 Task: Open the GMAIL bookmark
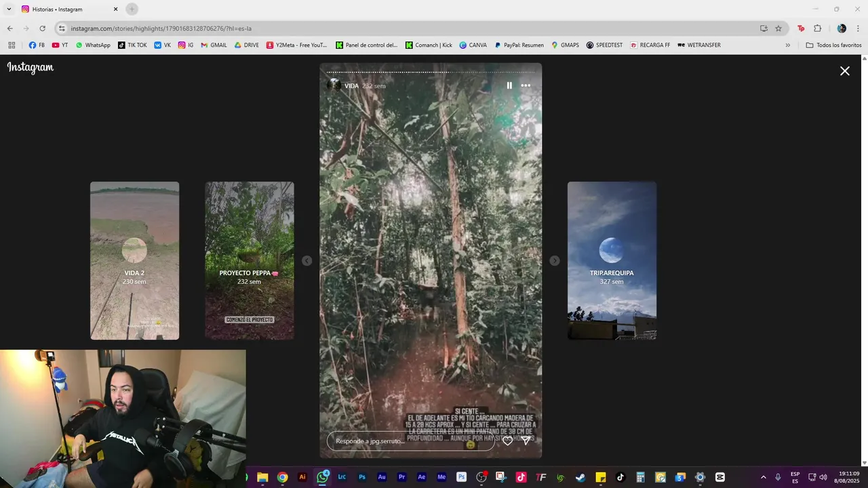[x=214, y=45]
